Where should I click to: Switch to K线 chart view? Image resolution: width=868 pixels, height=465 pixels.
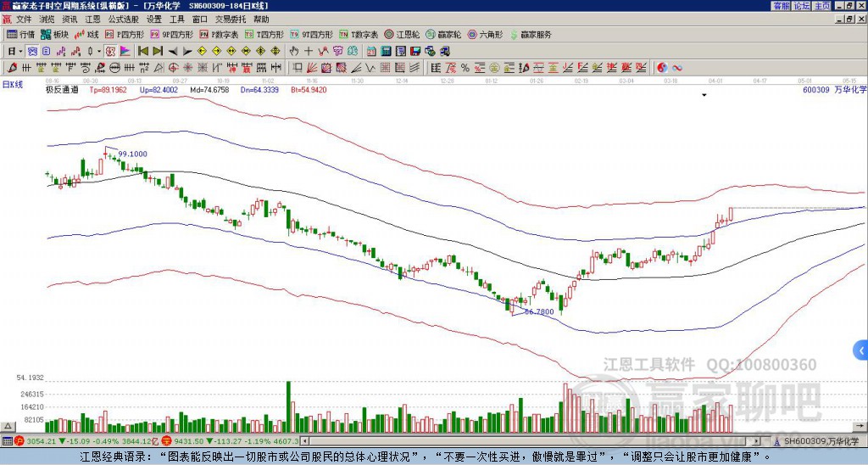point(86,34)
